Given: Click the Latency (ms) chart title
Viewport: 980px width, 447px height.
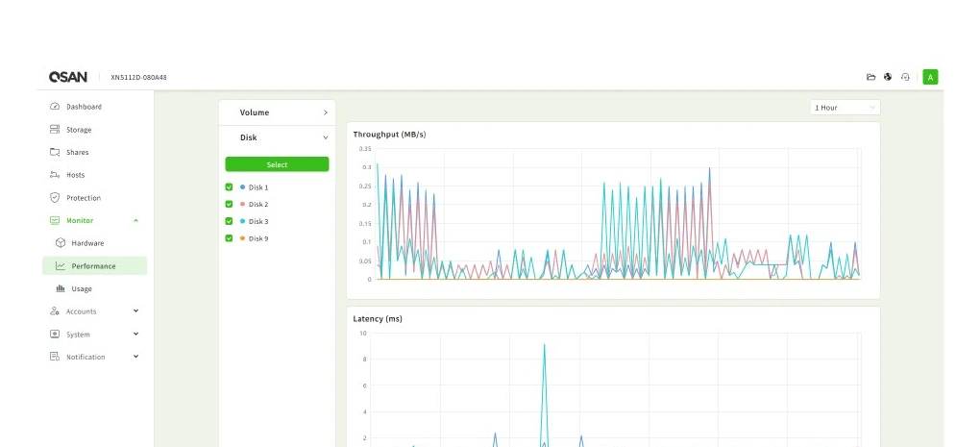Looking at the screenshot, I should [x=378, y=319].
